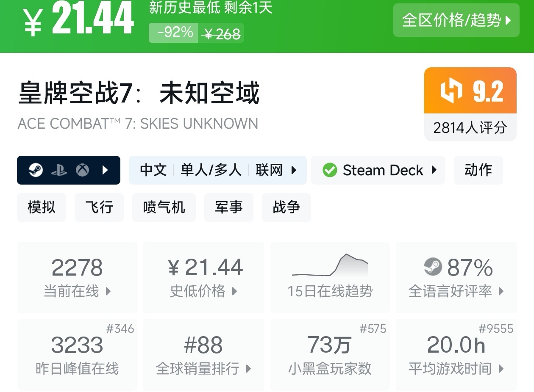The height and width of the screenshot is (392, 534).
Task: Tap the #346 rank label
Action: (120, 329)
